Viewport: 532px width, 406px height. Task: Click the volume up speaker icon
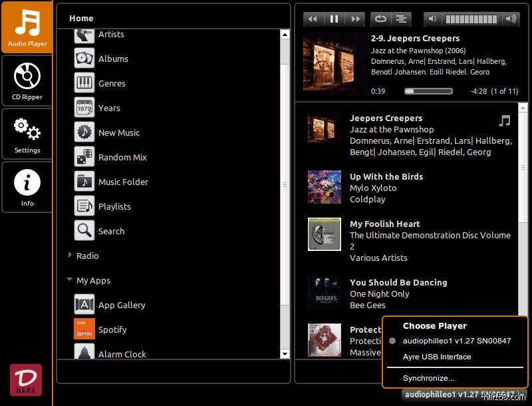(511, 19)
